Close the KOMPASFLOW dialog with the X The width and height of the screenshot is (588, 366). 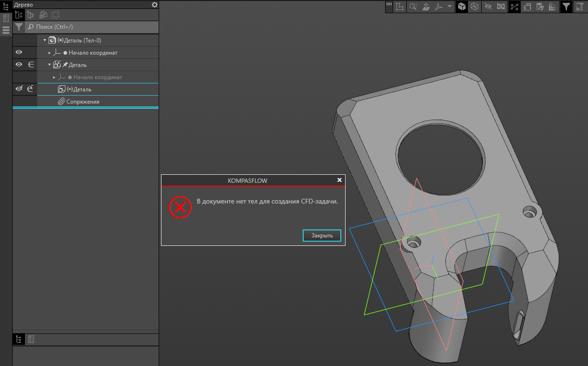339,180
